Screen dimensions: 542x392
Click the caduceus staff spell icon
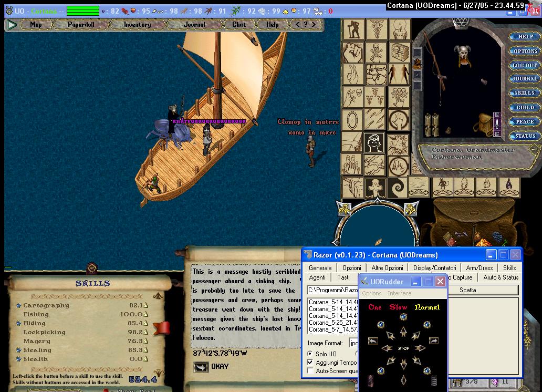[x=376, y=30]
